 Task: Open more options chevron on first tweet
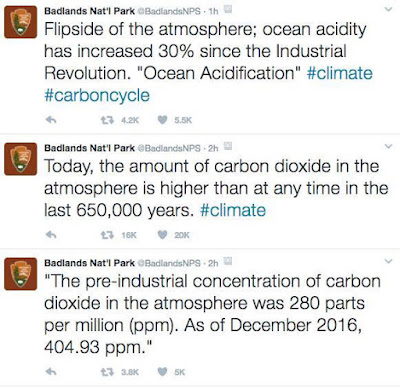(x=388, y=10)
